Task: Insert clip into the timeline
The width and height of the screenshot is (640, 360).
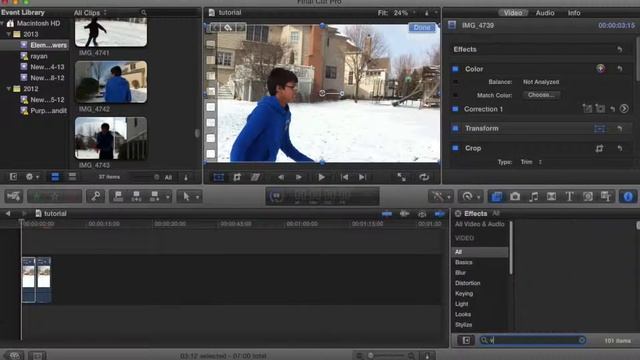Action: point(136,197)
